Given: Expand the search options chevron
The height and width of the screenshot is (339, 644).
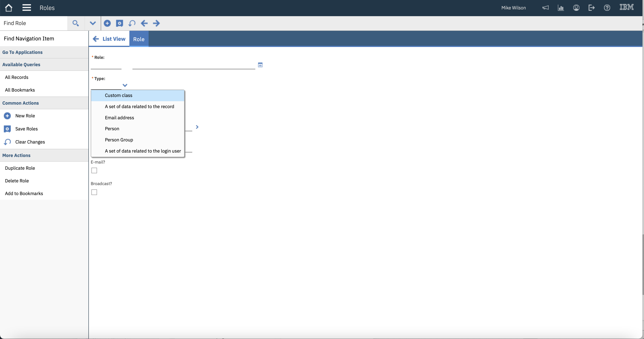Looking at the screenshot, I should (92, 23).
